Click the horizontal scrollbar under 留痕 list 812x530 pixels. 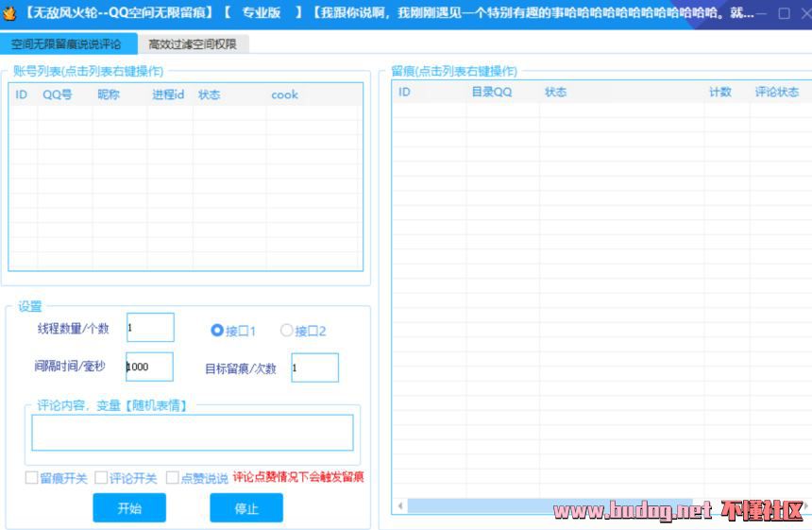tap(548, 507)
